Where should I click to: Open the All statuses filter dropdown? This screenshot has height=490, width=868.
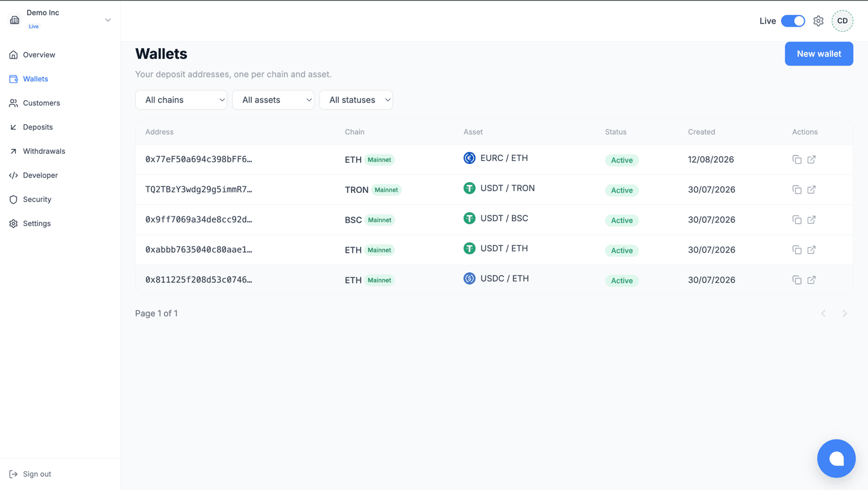click(x=356, y=100)
